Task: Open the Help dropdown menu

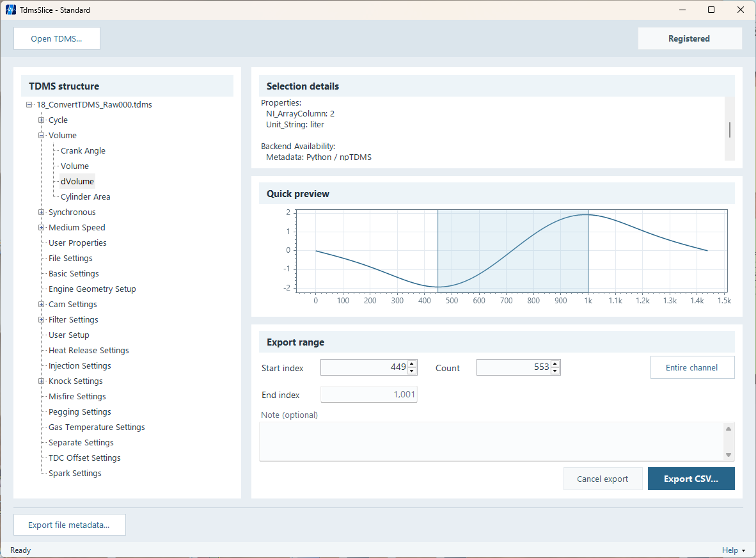Action: click(x=734, y=550)
